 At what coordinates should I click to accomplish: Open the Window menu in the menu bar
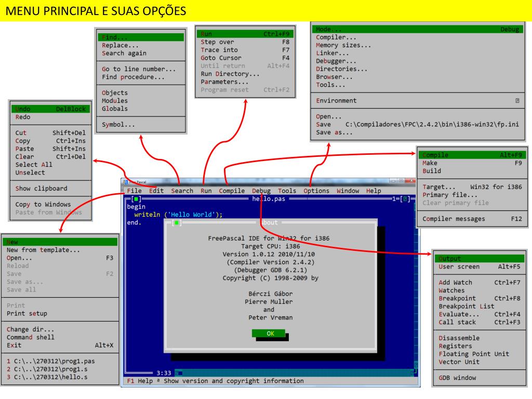[x=348, y=191]
